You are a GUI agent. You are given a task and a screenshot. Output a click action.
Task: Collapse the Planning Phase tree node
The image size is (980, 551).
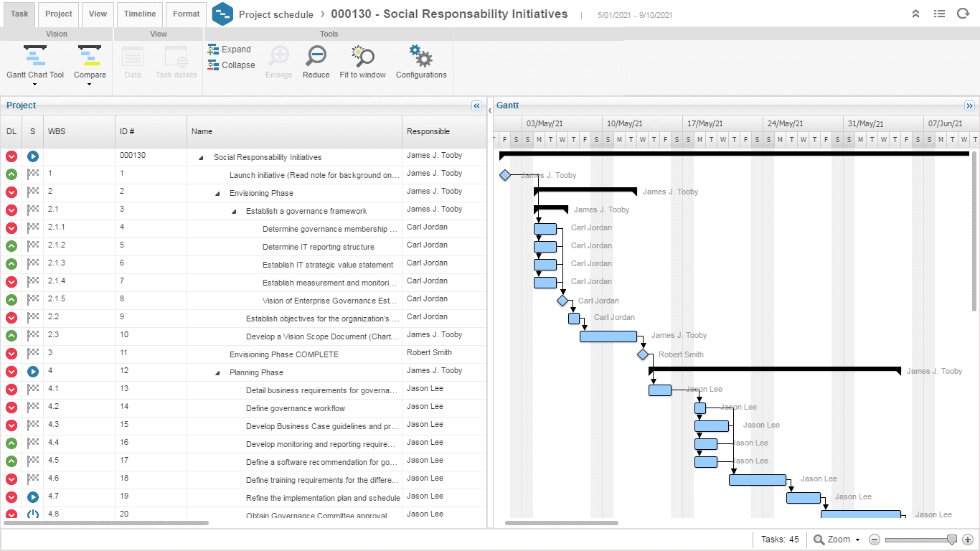click(217, 373)
